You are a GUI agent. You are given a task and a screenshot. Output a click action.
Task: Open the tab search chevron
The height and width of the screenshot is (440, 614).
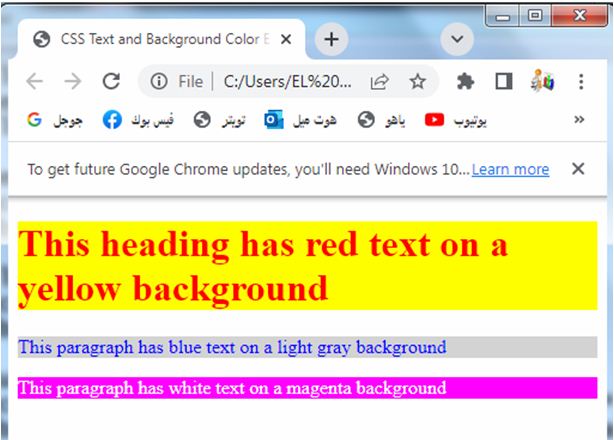pos(457,39)
